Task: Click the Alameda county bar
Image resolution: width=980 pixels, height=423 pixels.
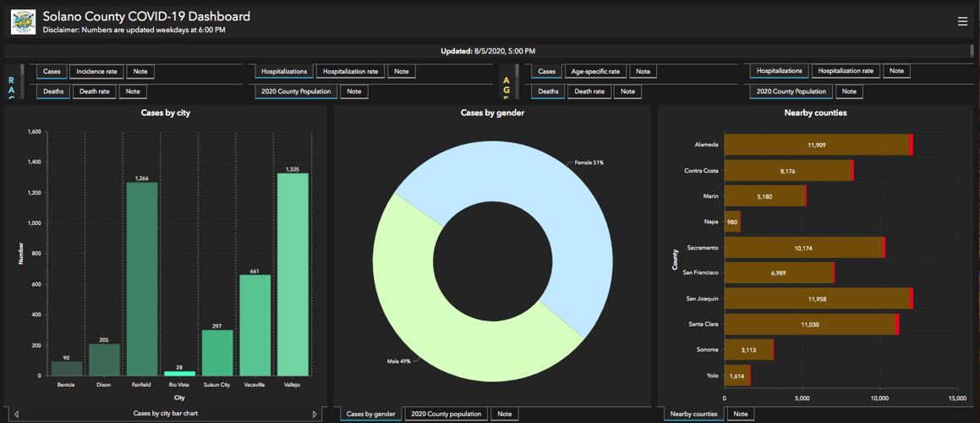Action: [816, 145]
